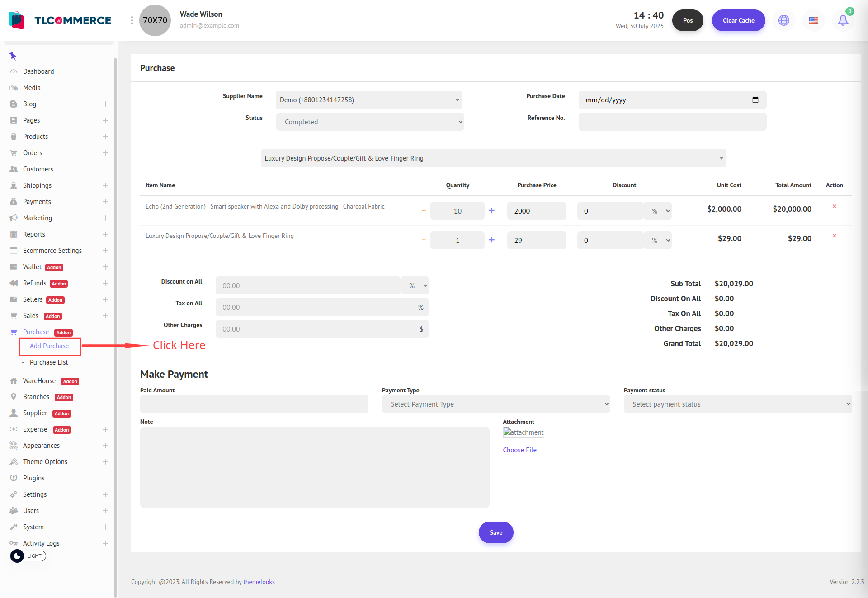Decrease quantity of Echo speaker item
This screenshot has height=598, width=868.
pos(424,211)
